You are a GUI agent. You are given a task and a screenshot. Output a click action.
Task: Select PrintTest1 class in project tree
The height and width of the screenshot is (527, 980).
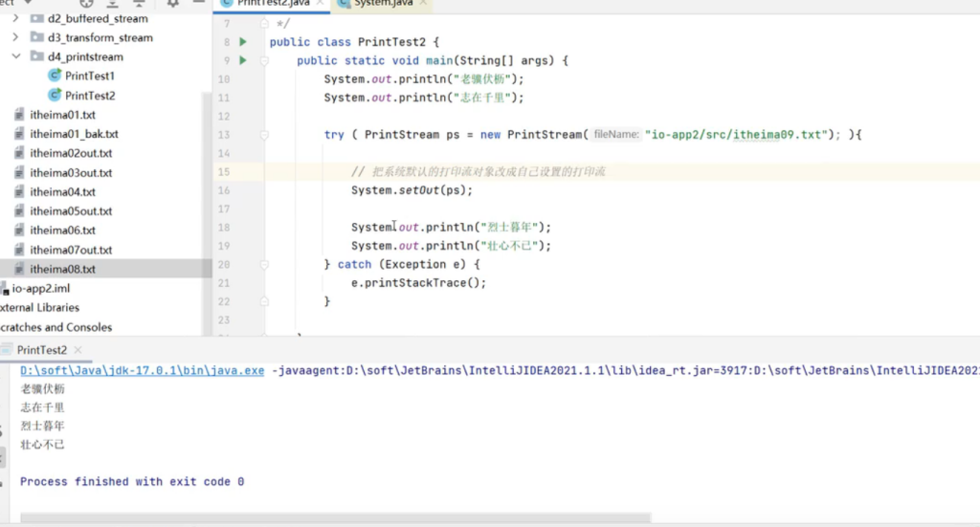click(89, 76)
